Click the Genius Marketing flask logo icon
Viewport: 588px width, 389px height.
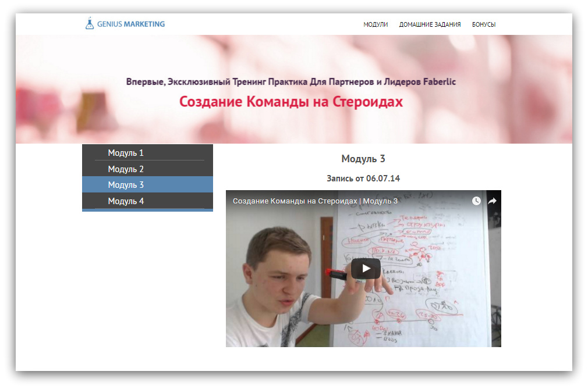pos(89,23)
